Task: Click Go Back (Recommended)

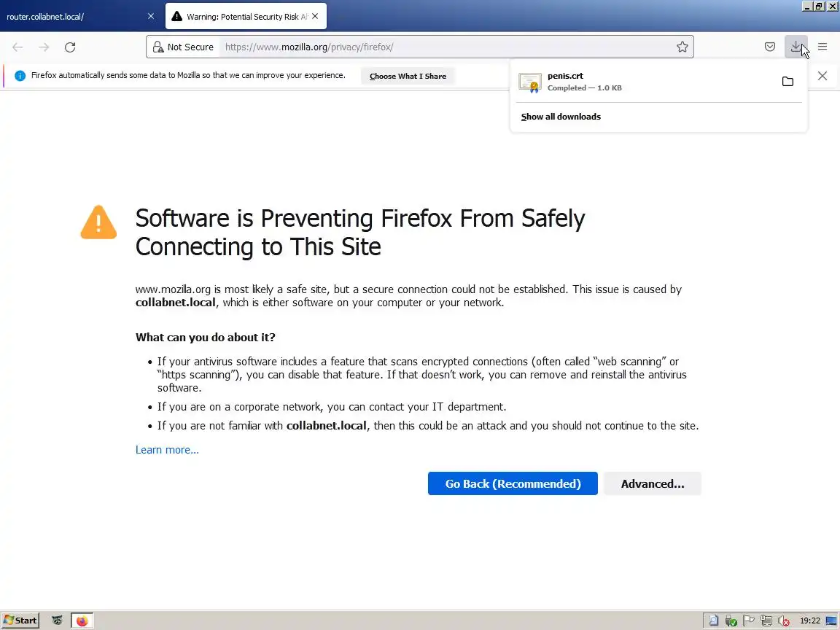Action: pos(513,483)
